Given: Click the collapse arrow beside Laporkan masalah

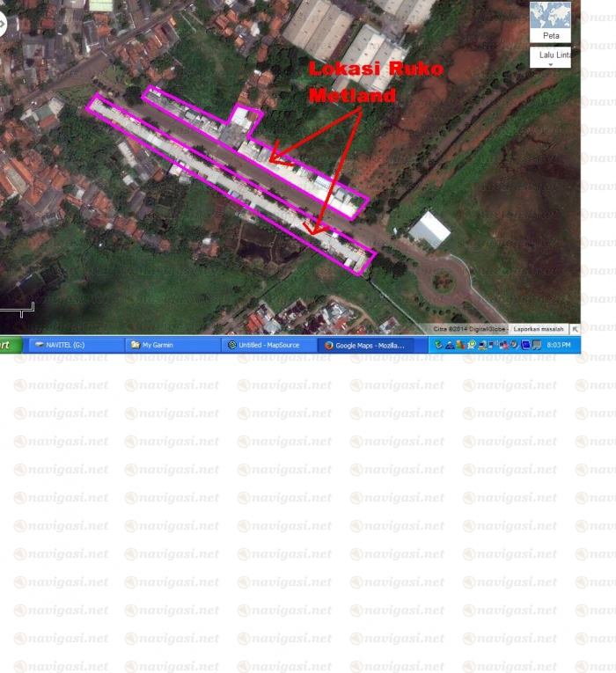Looking at the screenshot, I should (575, 329).
